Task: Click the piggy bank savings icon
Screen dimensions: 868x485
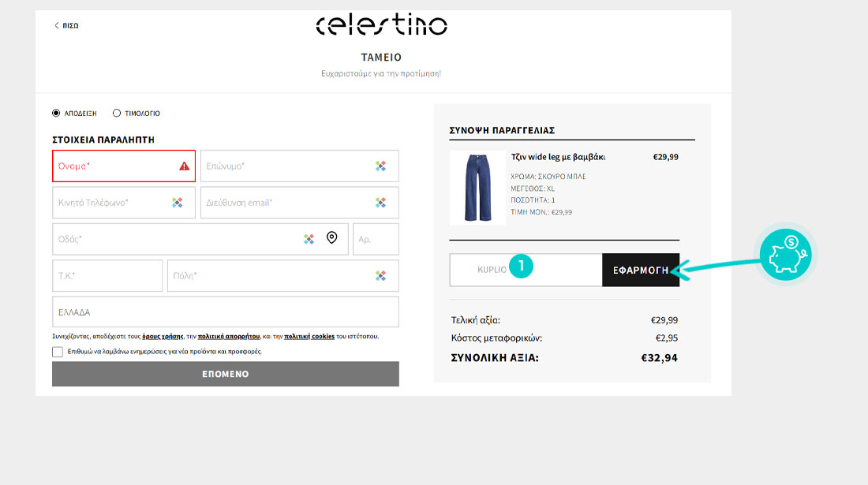Action: click(786, 256)
